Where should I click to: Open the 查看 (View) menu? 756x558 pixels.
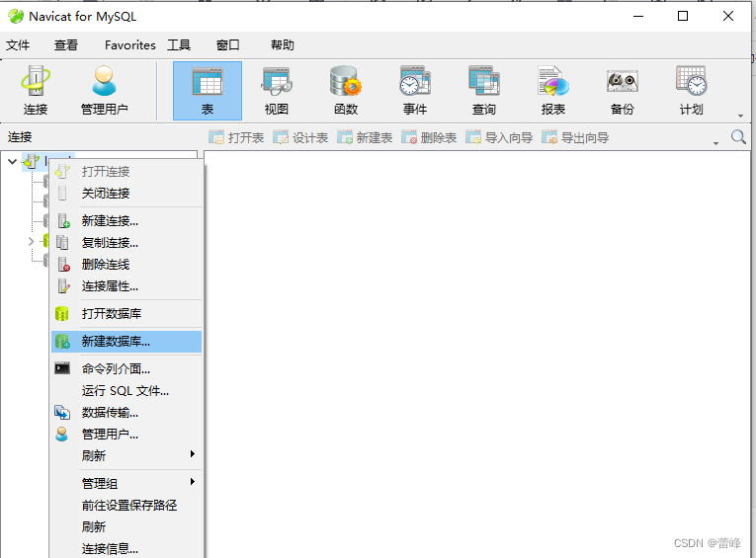click(x=66, y=45)
